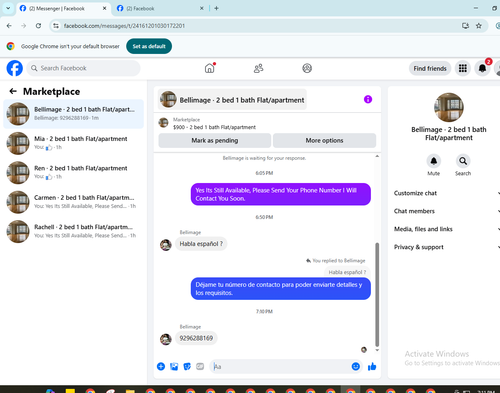Image resolution: width=500 pixels, height=393 pixels.
Task: Open the install app icon in address bar
Action: pyautogui.click(x=465, y=26)
